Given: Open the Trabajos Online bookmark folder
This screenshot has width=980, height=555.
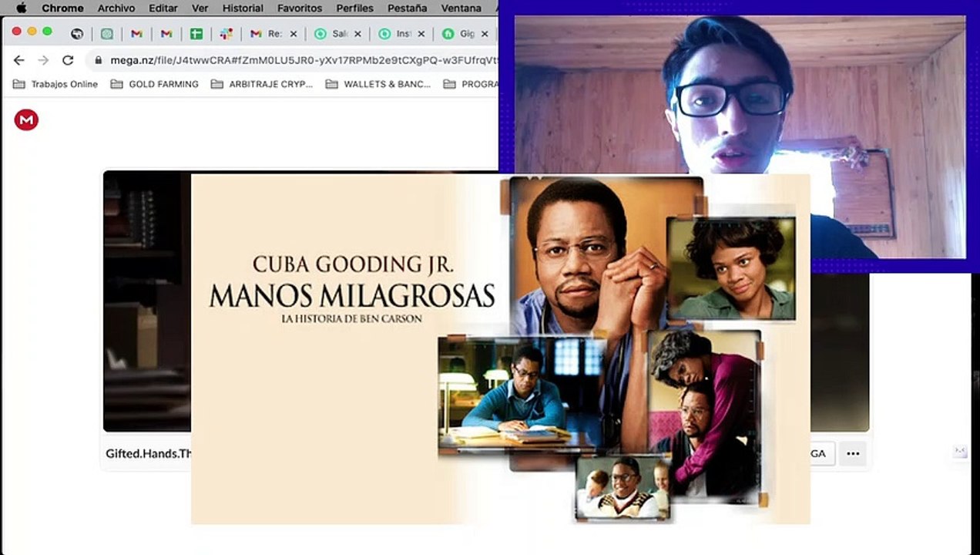Looking at the screenshot, I should pyautogui.click(x=55, y=84).
